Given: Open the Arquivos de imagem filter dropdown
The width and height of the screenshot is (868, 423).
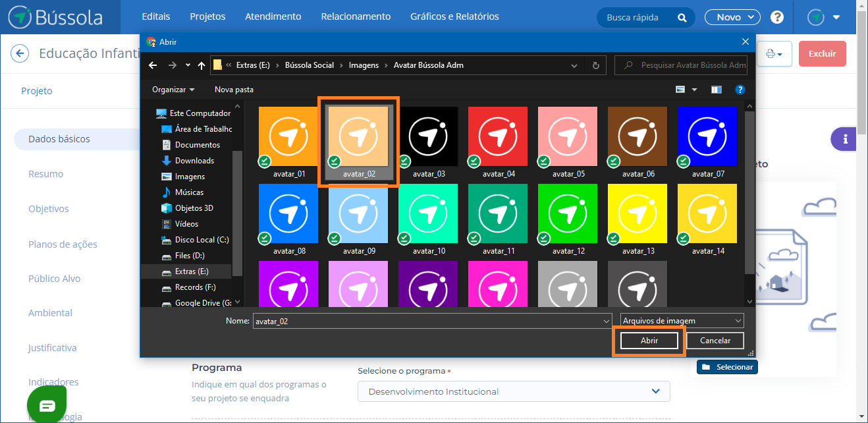Looking at the screenshot, I should [x=682, y=321].
